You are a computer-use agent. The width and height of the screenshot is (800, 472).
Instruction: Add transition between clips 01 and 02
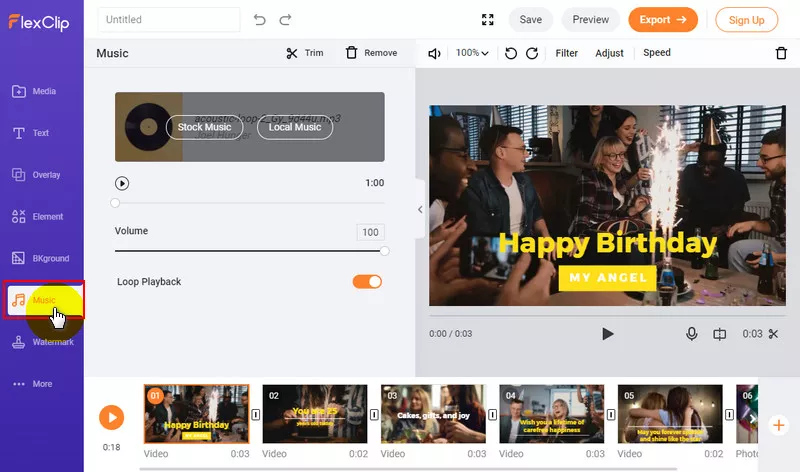[256, 415]
